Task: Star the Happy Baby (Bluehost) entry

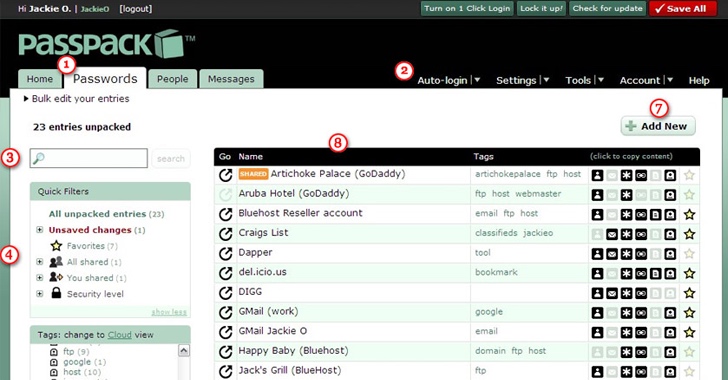Action: (689, 352)
